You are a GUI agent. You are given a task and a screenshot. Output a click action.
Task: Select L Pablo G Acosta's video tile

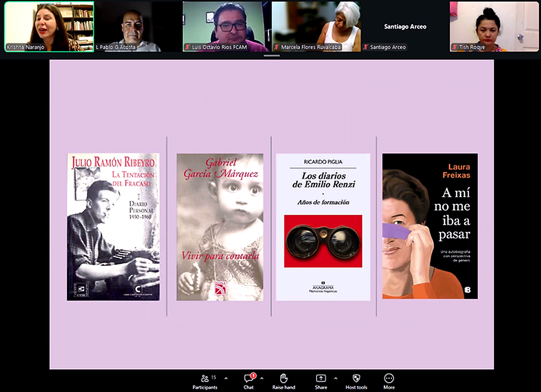(x=138, y=26)
